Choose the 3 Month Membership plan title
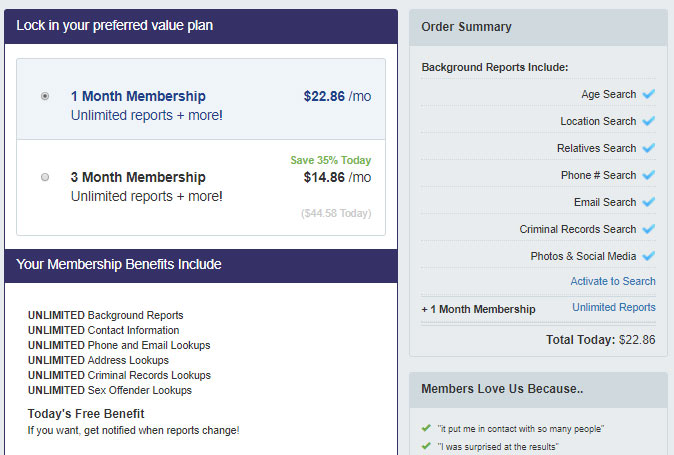Image resolution: width=674 pixels, height=455 pixels. (138, 177)
